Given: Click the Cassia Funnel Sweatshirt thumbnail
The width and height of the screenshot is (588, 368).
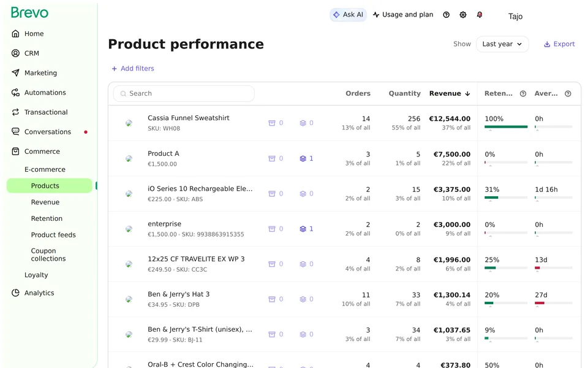Looking at the screenshot, I should [x=129, y=123].
